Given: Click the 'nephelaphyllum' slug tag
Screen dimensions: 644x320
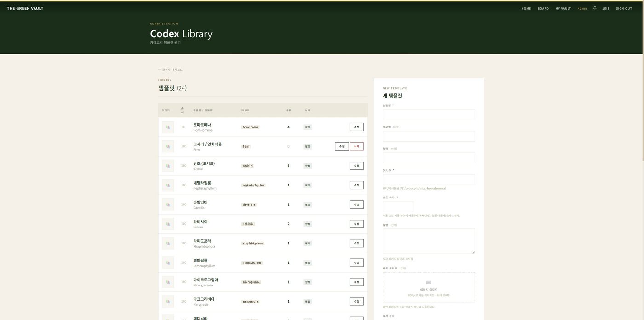Looking at the screenshot, I should pyautogui.click(x=253, y=185).
